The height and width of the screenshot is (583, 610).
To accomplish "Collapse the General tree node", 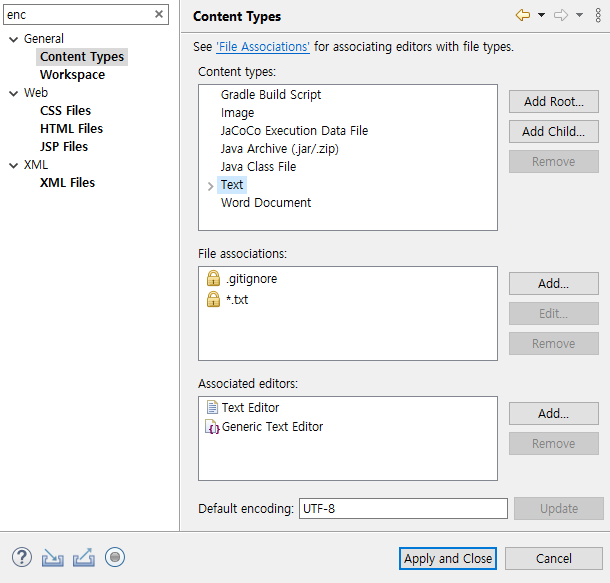I will [14, 39].
